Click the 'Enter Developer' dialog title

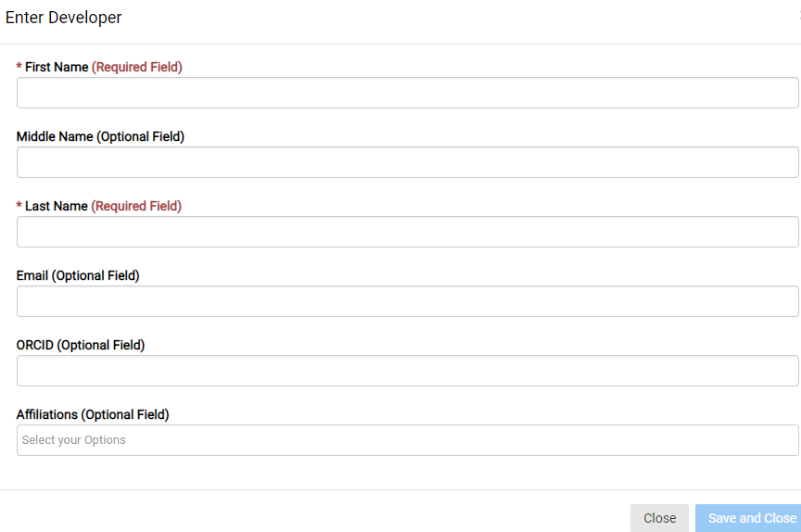click(63, 18)
